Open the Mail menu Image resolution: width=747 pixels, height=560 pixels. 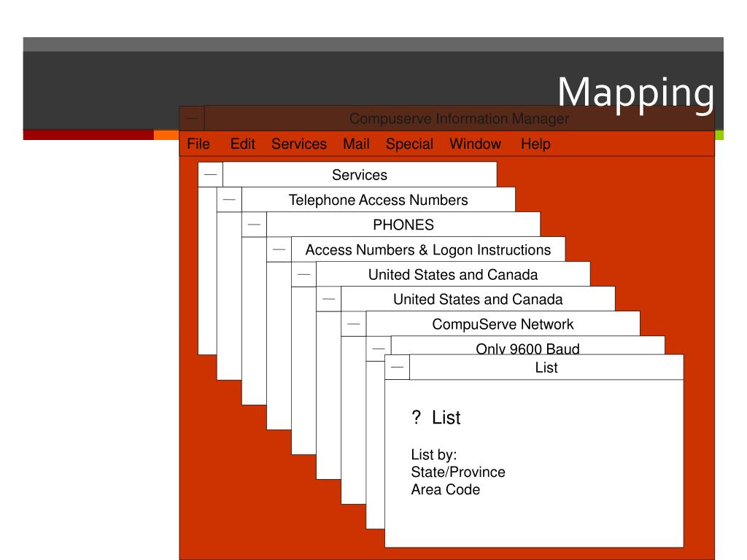[356, 144]
